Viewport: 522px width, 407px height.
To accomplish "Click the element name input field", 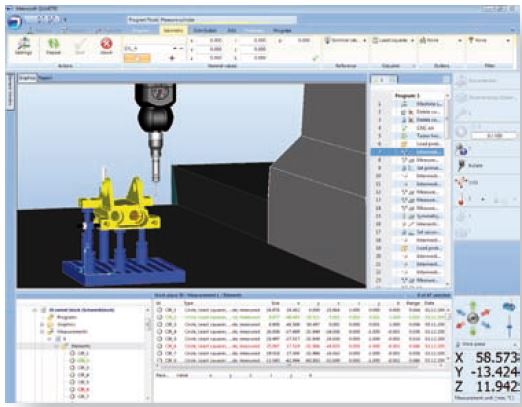I will click(x=148, y=48).
